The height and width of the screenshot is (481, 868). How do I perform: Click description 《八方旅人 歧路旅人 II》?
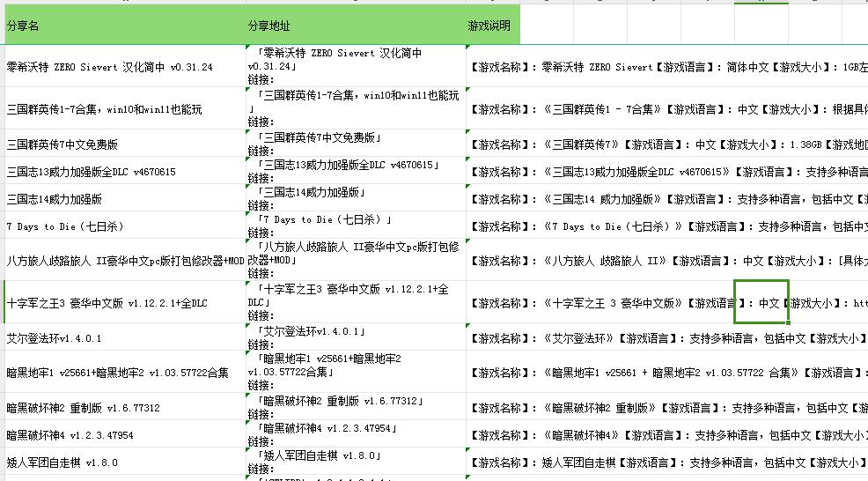[667, 260]
